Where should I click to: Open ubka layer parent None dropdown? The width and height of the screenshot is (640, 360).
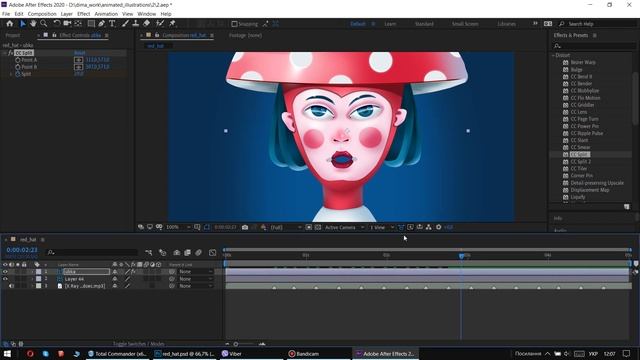(196, 271)
